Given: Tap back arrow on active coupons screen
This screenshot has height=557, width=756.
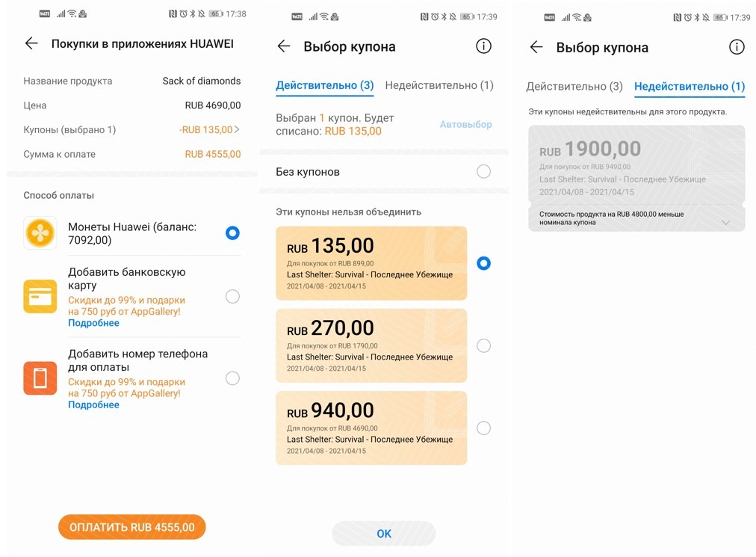Looking at the screenshot, I should [284, 46].
